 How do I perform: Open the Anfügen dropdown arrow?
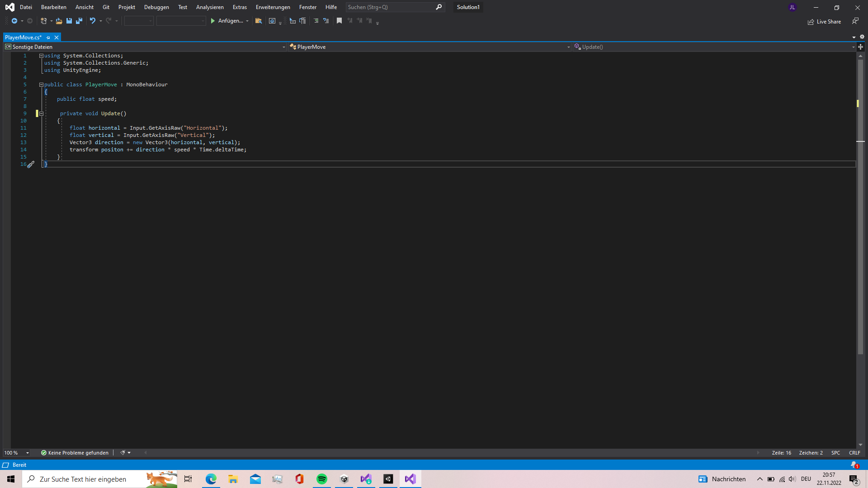tap(247, 21)
